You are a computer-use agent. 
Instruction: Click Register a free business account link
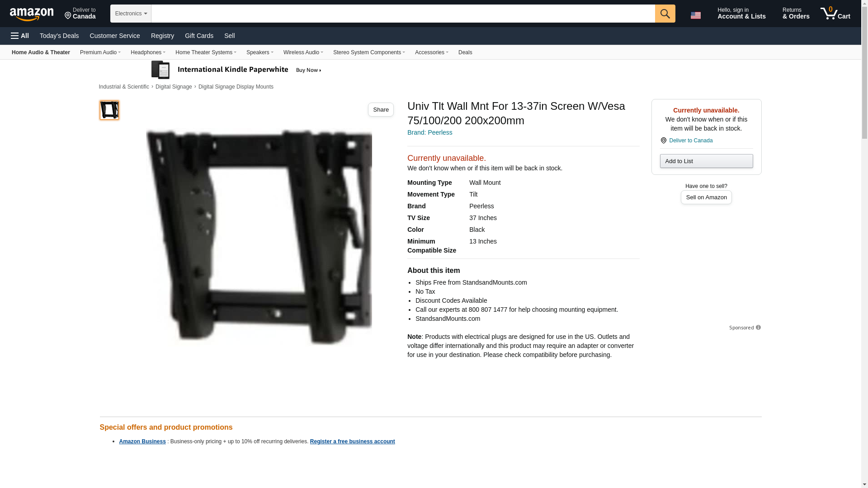(x=352, y=441)
